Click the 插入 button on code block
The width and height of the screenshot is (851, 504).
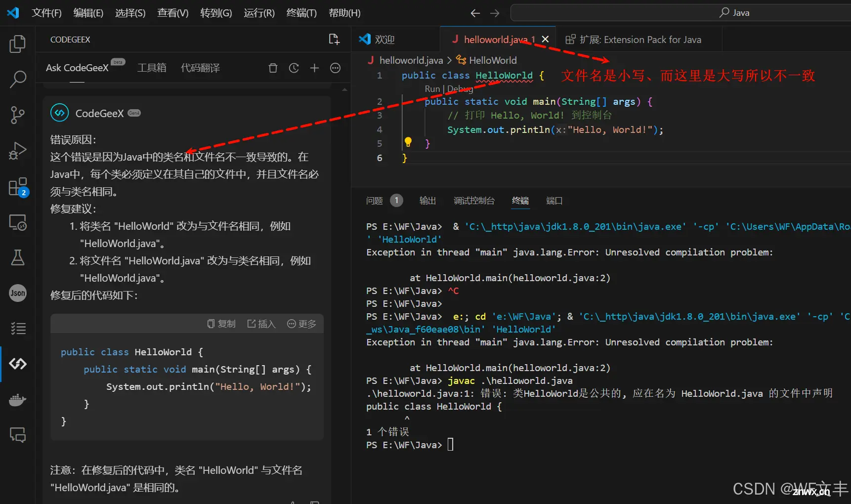click(261, 324)
